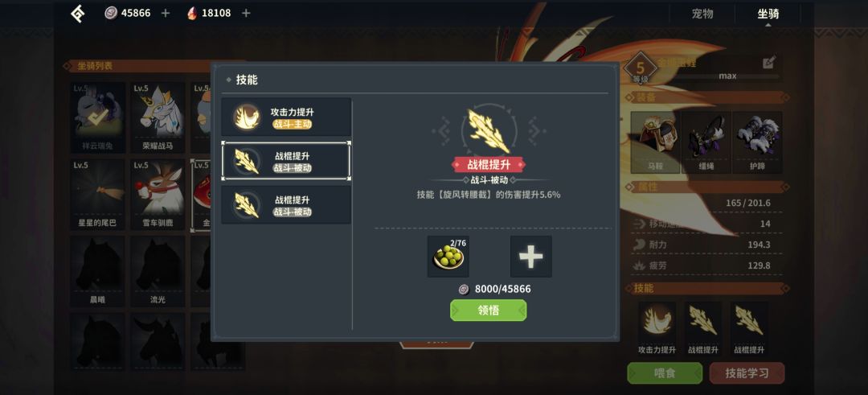Select the 缰绳 reins equipment slot
868x395 pixels.
coord(706,142)
